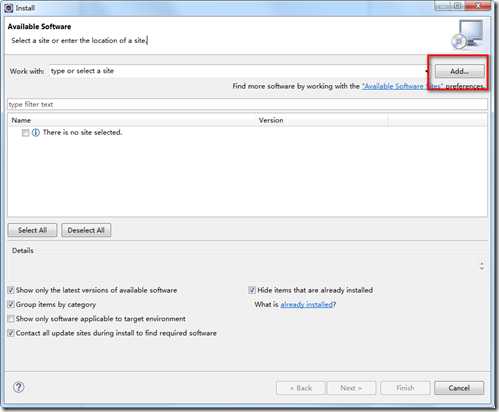Toggle 'Group items by category' checkbox
This screenshot has height=412, width=499.
point(11,304)
